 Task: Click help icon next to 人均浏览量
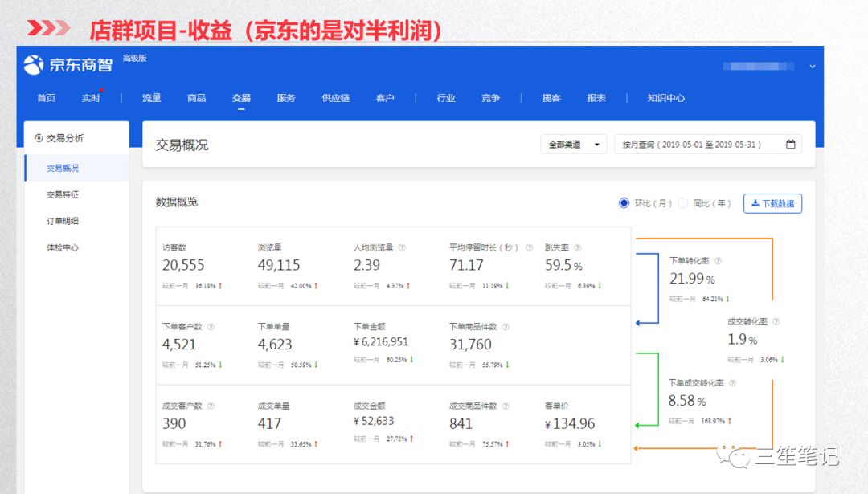point(403,248)
